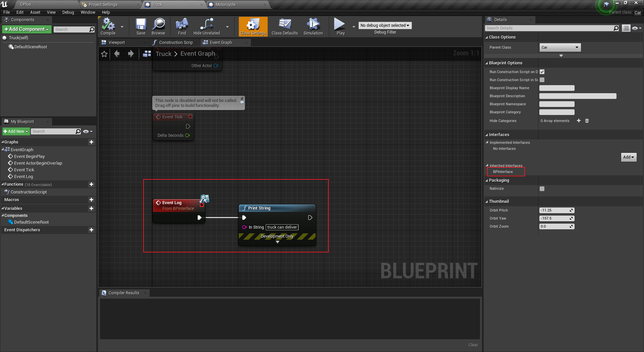Toggle Hide Unrelated nodes icon
This screenshot has height=352, width=644.
point(207,26)
